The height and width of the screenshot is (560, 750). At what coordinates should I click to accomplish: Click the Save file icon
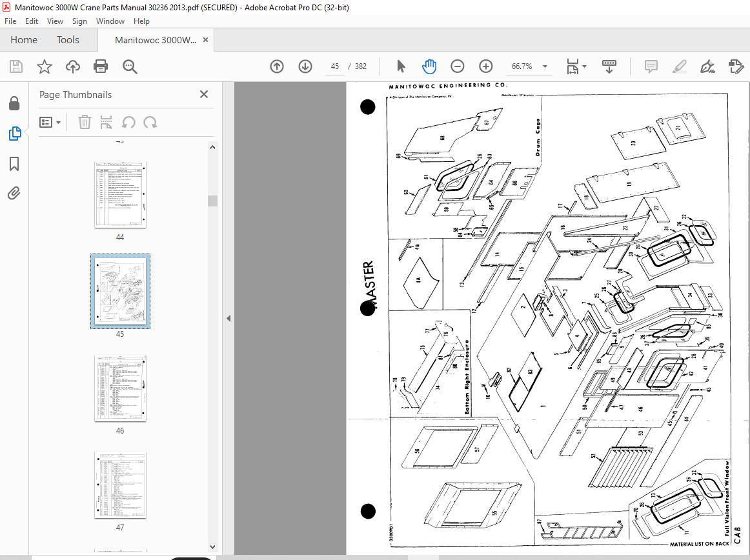tap(16, 66)
